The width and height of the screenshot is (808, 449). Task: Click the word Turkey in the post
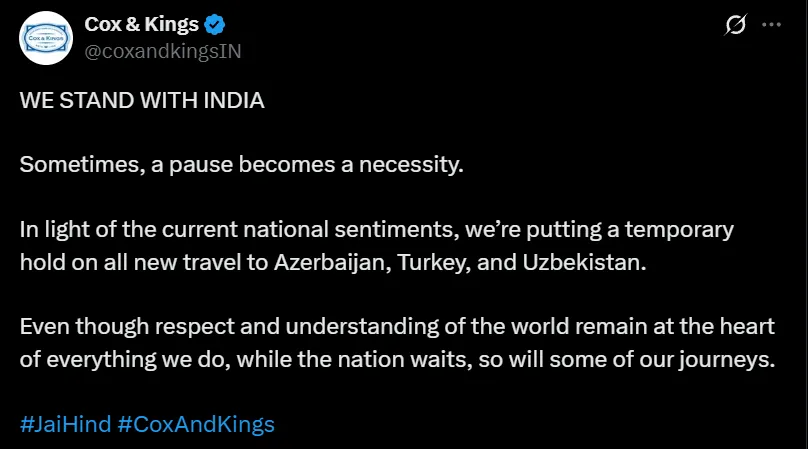coord(433,262)
